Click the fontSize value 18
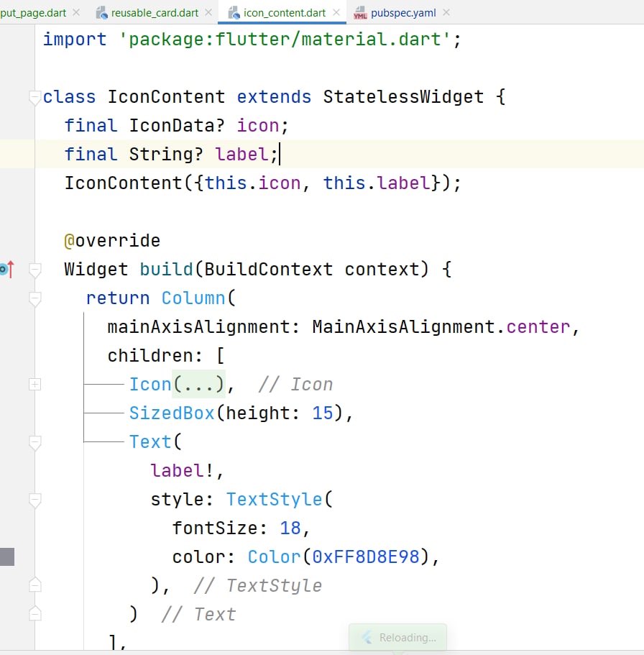644x655 pixels. (x=290, y=528)
